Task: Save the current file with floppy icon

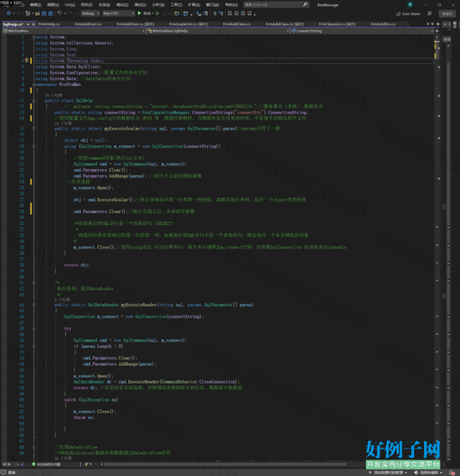Action: point(44,13)
